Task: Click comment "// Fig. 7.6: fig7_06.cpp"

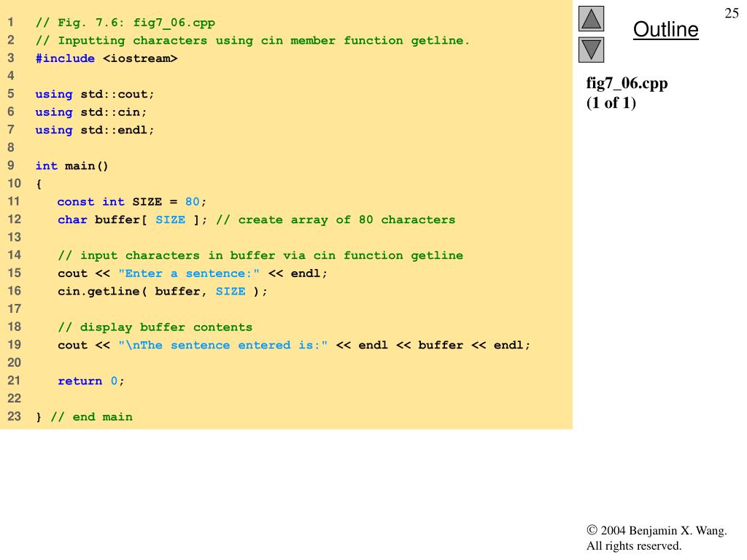Action: (x=125, y=23)
